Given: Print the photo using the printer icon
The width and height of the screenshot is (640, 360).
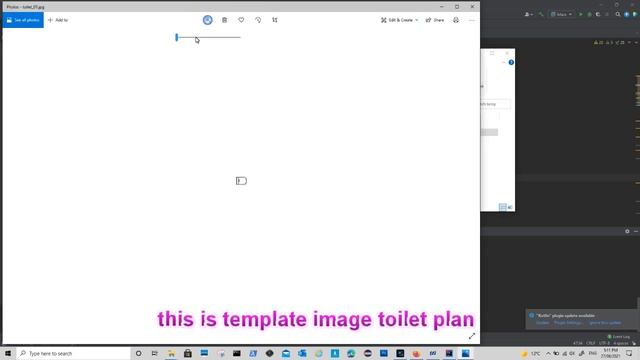Looking at the screenshot, I should click(x=456, y=20).
